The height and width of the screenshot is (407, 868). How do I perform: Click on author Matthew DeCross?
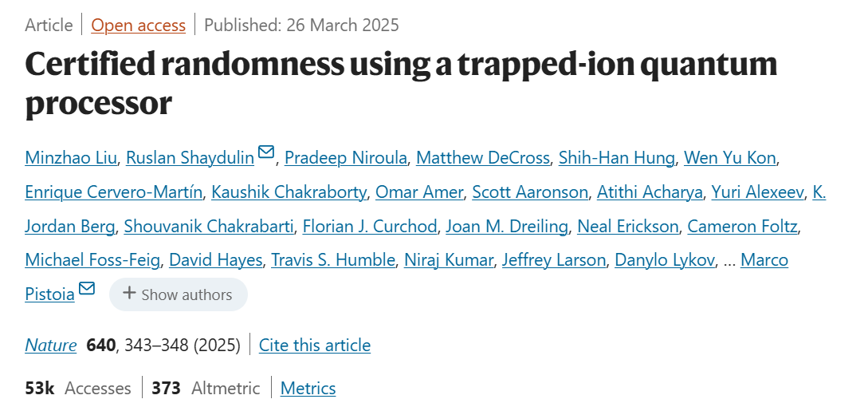coord(483,157)
